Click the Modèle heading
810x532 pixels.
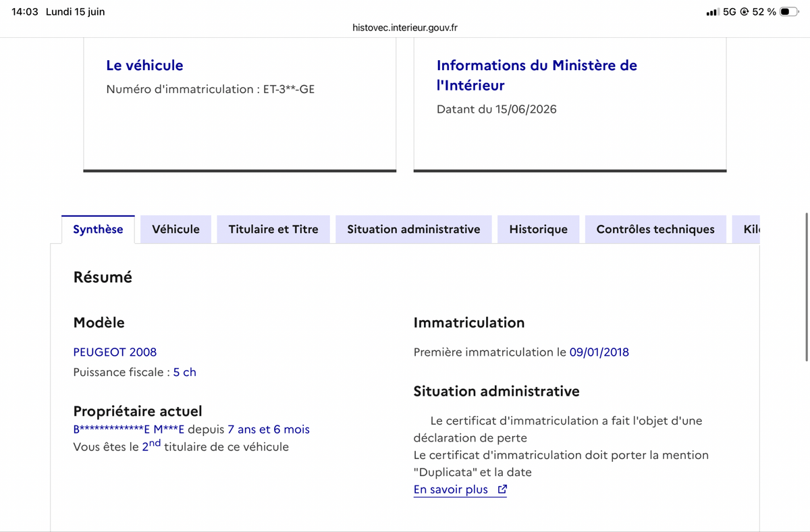(99, 323)
